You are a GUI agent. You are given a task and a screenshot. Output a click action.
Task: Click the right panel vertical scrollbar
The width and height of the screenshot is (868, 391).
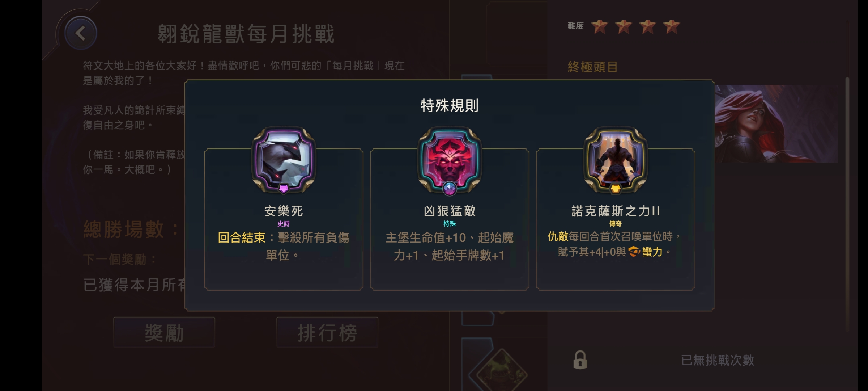pos(847,205)
